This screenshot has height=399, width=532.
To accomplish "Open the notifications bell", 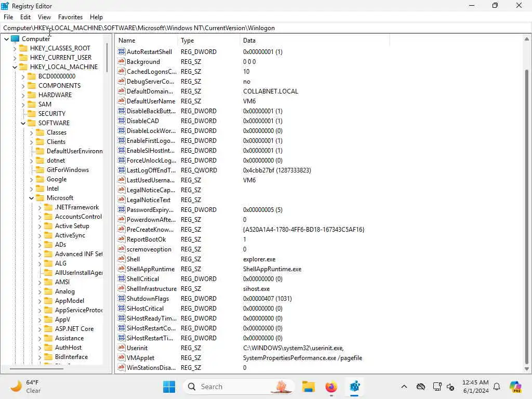I will point(497,387).
